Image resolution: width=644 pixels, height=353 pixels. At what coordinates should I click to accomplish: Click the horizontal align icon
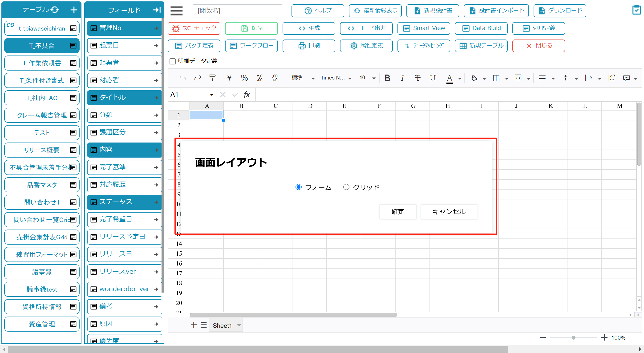point(542,78)
